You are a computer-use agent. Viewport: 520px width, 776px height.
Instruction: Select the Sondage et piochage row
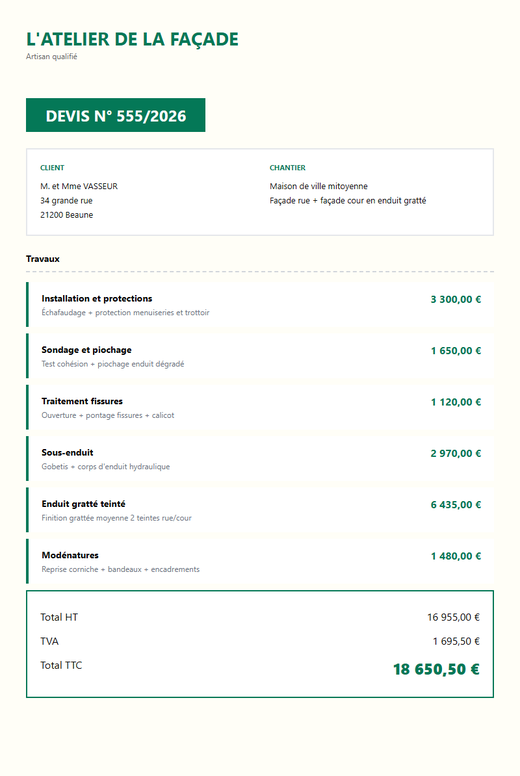point(260,356)
